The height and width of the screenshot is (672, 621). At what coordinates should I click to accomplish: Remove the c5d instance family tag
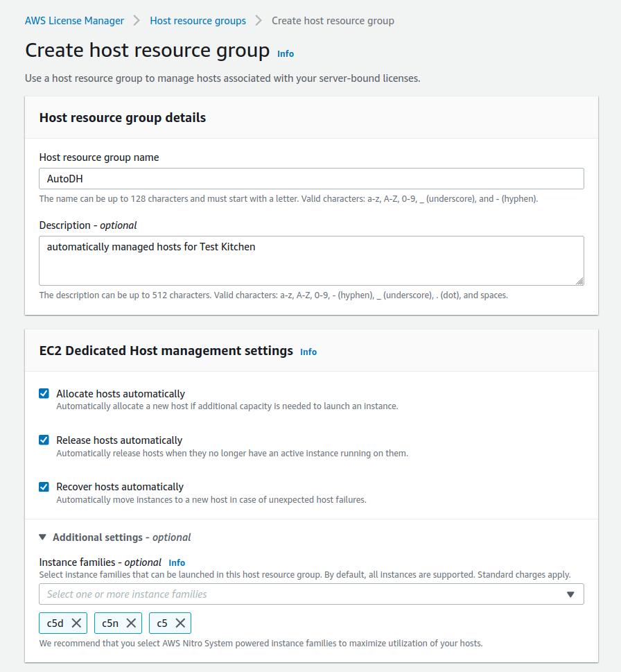[76, 623]
